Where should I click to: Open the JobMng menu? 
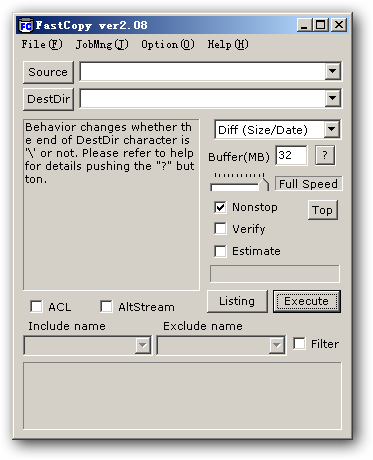pos(102,44)
